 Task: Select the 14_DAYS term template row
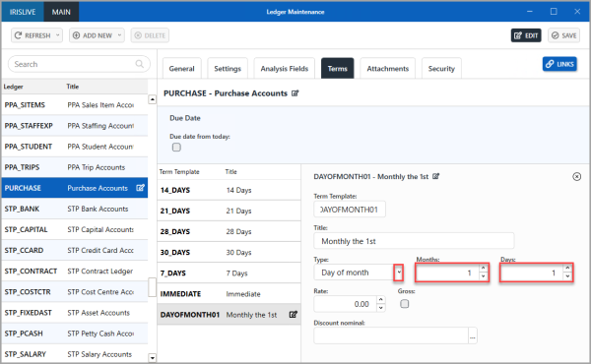230,190
